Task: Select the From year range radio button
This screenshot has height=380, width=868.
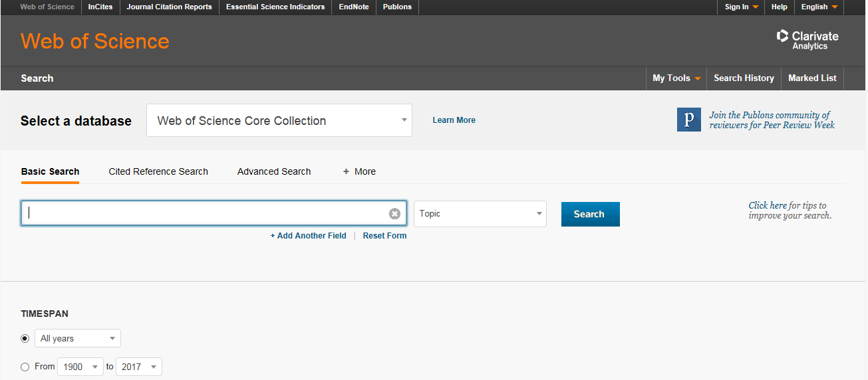Action: 25,367
